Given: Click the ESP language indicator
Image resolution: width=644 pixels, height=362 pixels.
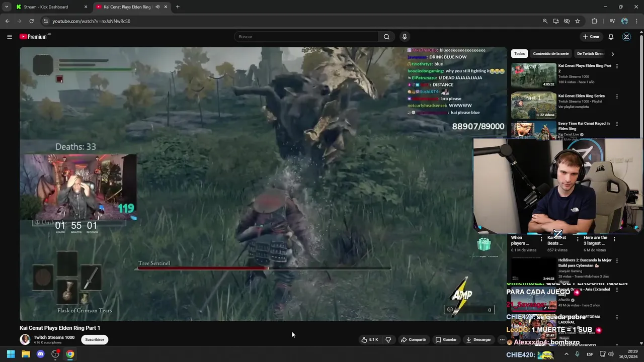Looking at the screenshot, I should point(590,354).
